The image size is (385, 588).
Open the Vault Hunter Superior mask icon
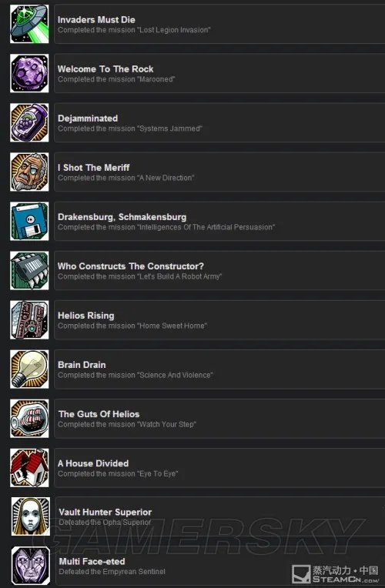(x=30, y=516)
